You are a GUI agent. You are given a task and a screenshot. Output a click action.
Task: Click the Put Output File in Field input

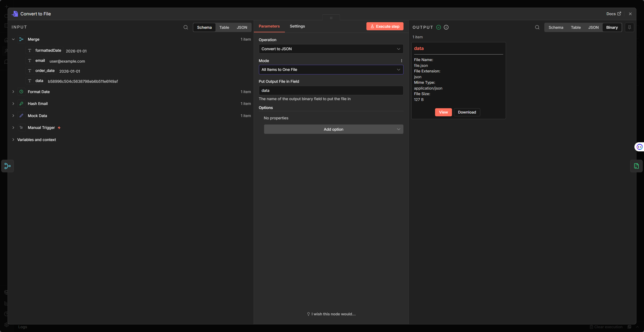coord(331,91)
